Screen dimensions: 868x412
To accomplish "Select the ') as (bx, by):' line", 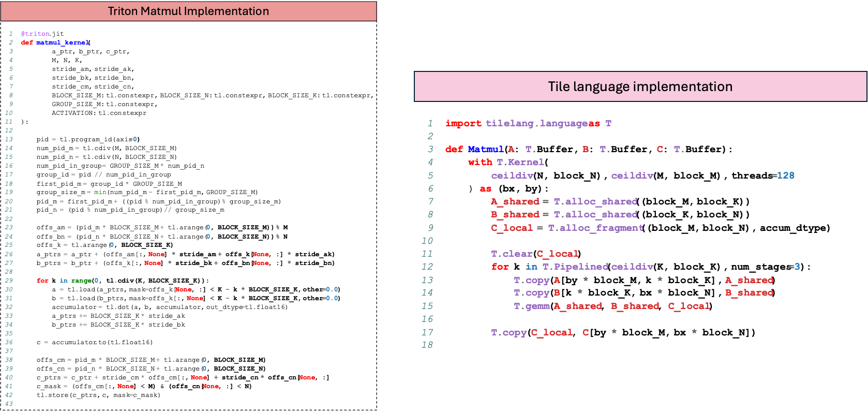I will [x=508, y=188].
